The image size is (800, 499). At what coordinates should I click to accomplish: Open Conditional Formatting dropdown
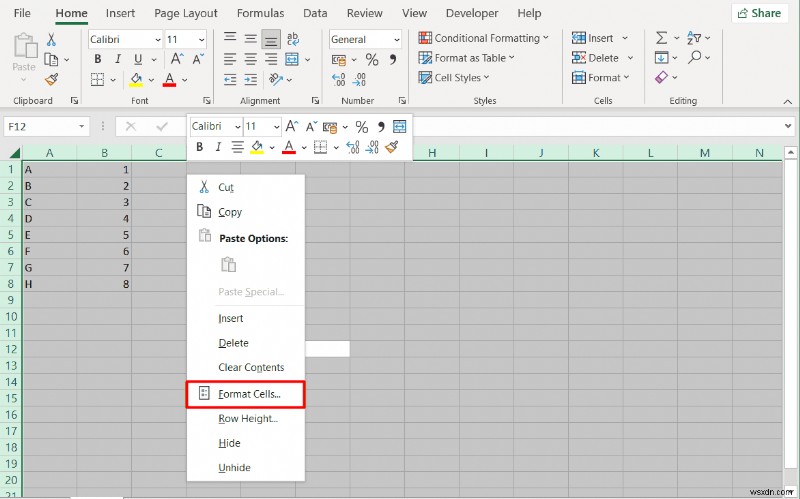483,38
